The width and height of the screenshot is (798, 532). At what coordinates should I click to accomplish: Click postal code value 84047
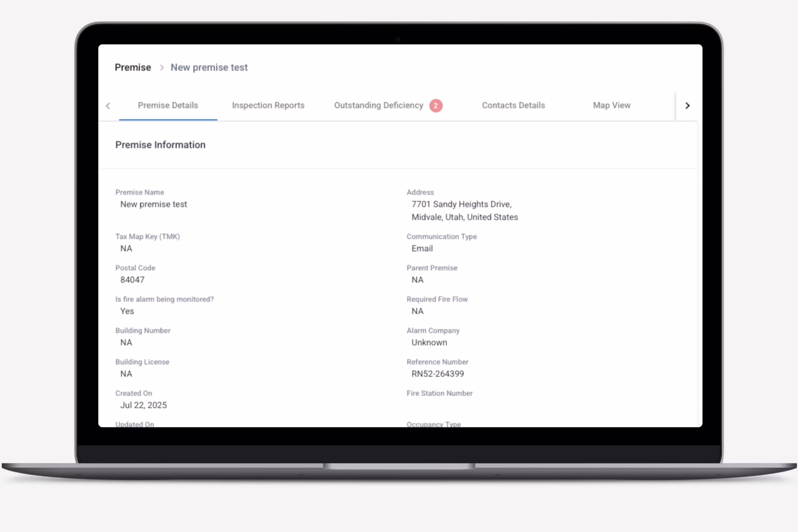[132, 280]
